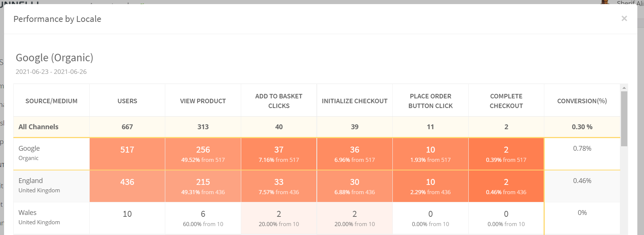Select the England United Kingdom row
The height and width of the screenshot is (235, 644).
[39, 185]
